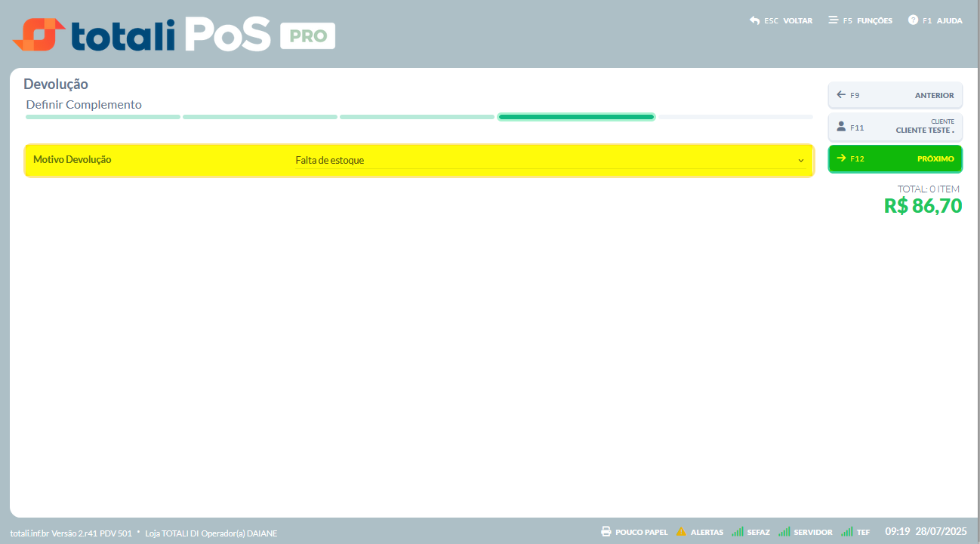Click the F5 Funções hamburger icon
Image resolution: width=980 pixels, height=544 pixels.
[x=833, y=20]
